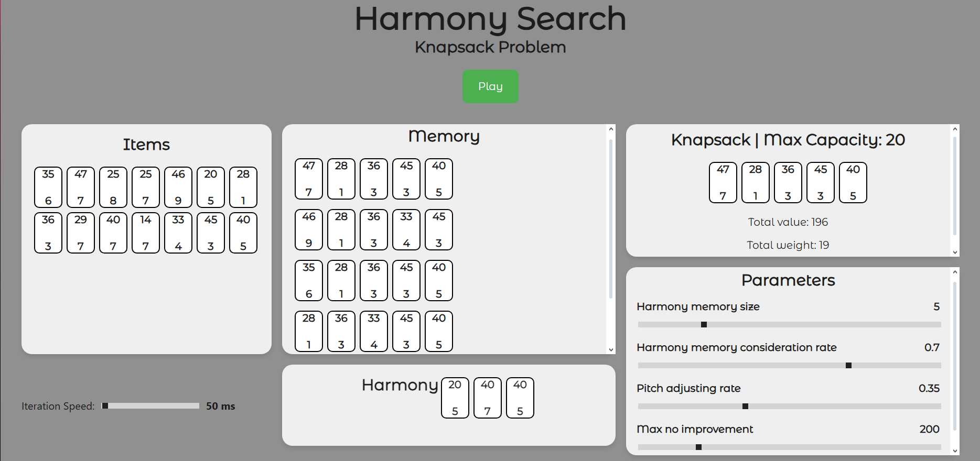Click the Iteration Speed slider handle
Viewport: 980px width, 461px height.
coord(105,406)
